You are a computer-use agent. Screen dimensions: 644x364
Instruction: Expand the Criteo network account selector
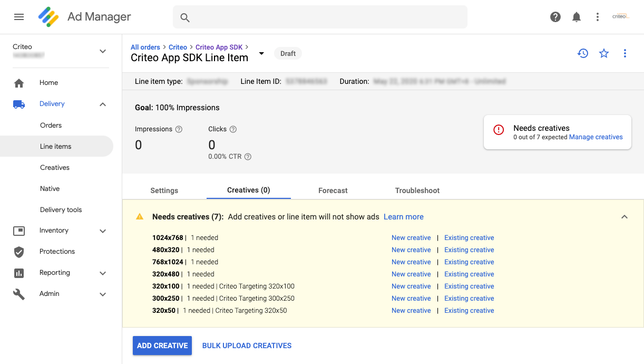(x=103, y=51)
